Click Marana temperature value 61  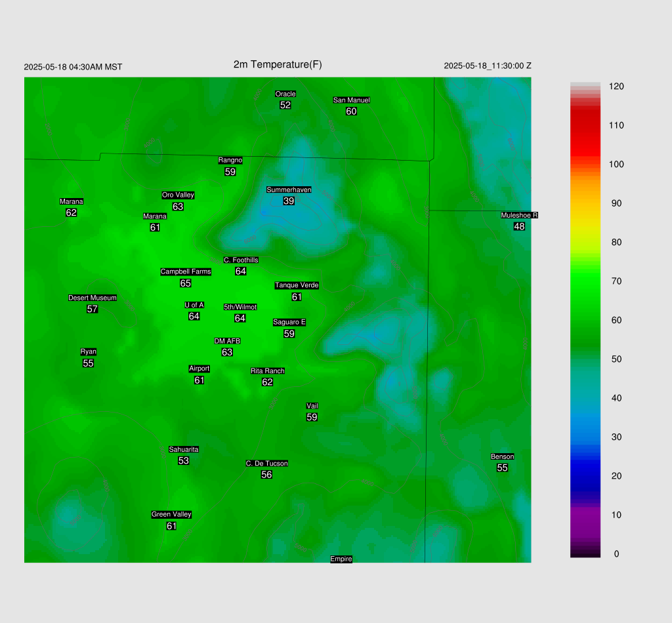(x=155, y=228)
